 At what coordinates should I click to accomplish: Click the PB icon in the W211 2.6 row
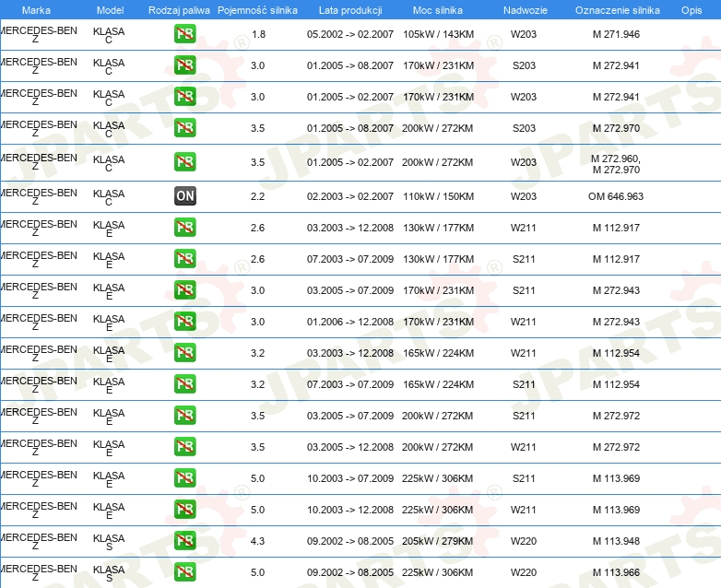point(184,227)
